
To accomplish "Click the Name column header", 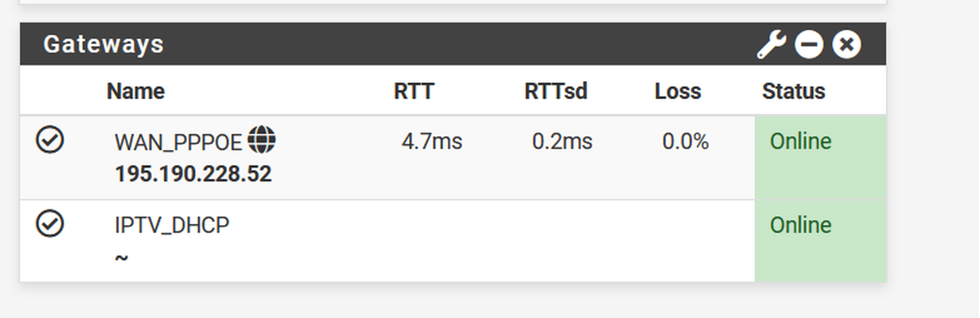I will coord(136,91).
